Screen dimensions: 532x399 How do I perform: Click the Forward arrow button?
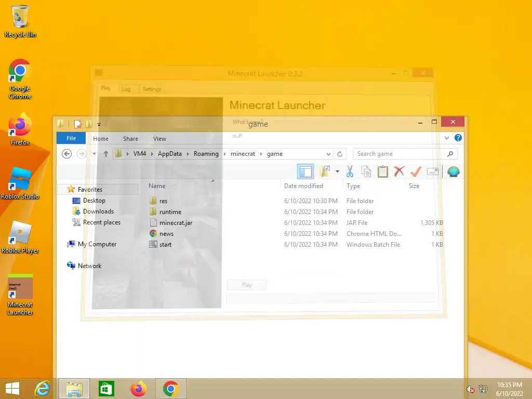point(82,154)
